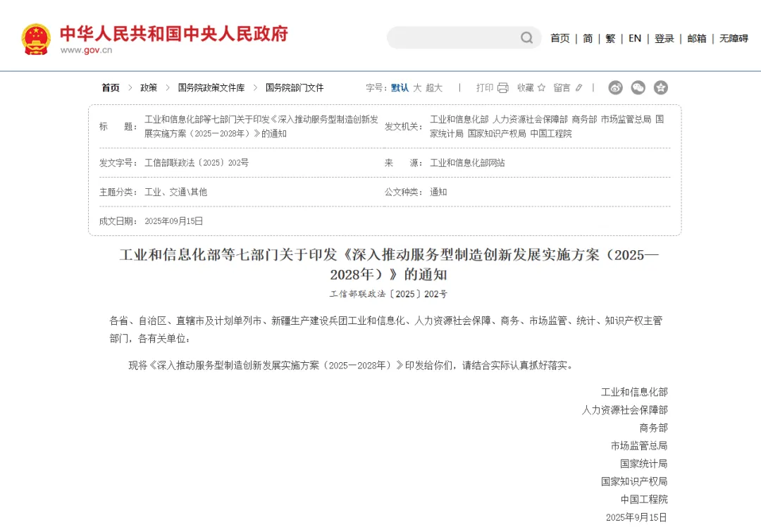Click the leave message (留言) pencil icon

point(579,88)
